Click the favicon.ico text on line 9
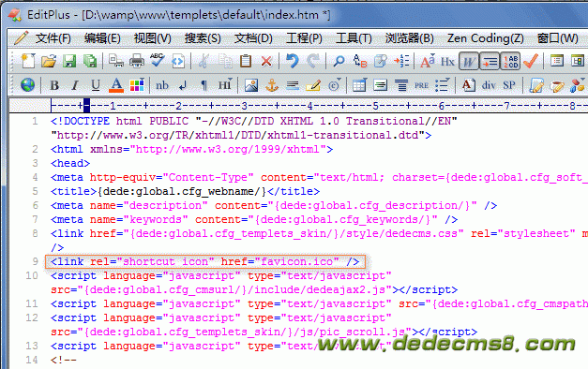The image size is (588, 369). [296, 261]
